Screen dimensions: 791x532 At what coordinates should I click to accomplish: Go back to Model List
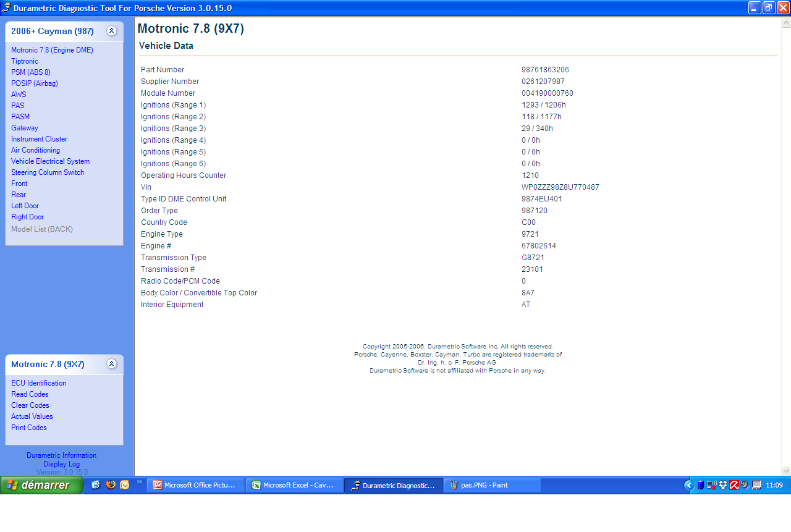tap(42, 229)
